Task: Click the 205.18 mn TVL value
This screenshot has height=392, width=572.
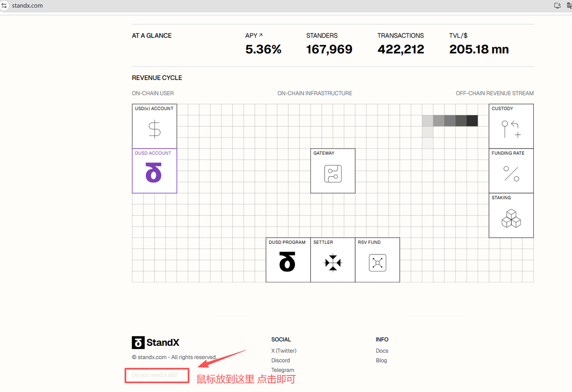Action: tap(479, 49)
